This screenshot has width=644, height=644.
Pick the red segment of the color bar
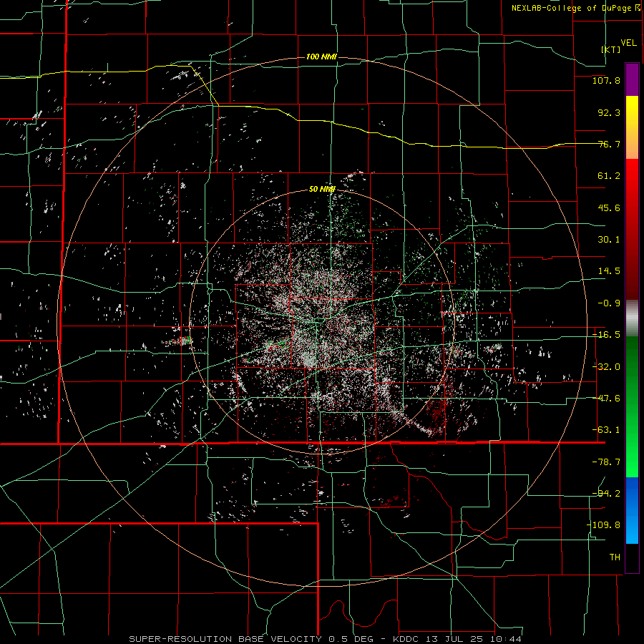click(632, 229)
